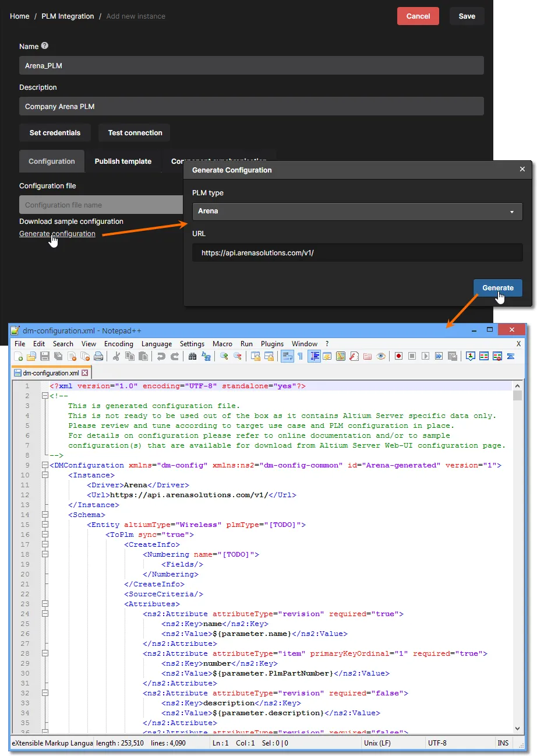Open the PLM Integration breadcrumb link
This screenshot has height=756, width=537.
tap(68, 16)
